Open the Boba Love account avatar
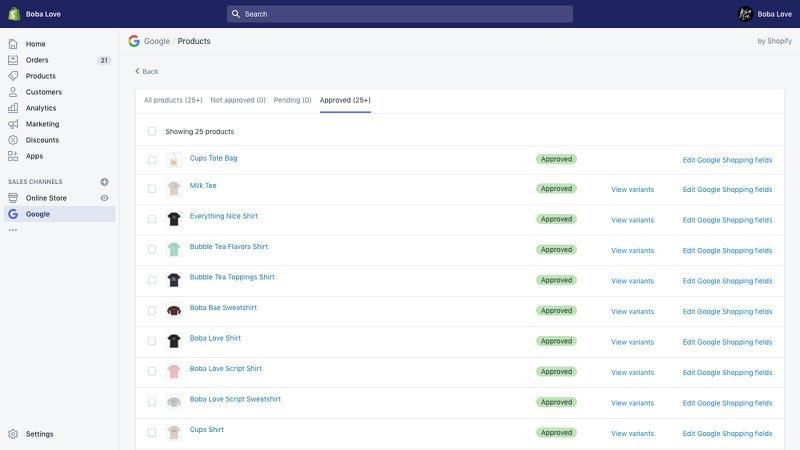 (x=745, y=14)
